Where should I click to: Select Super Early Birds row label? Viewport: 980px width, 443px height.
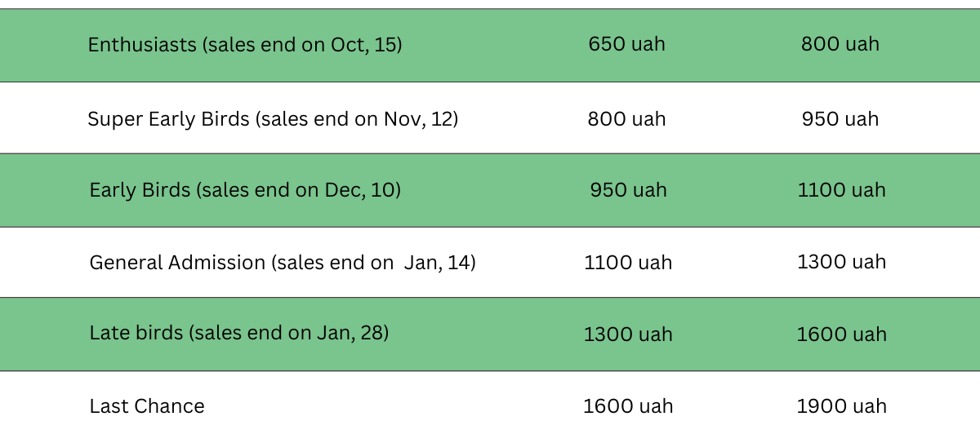click(x=273, y=119)
